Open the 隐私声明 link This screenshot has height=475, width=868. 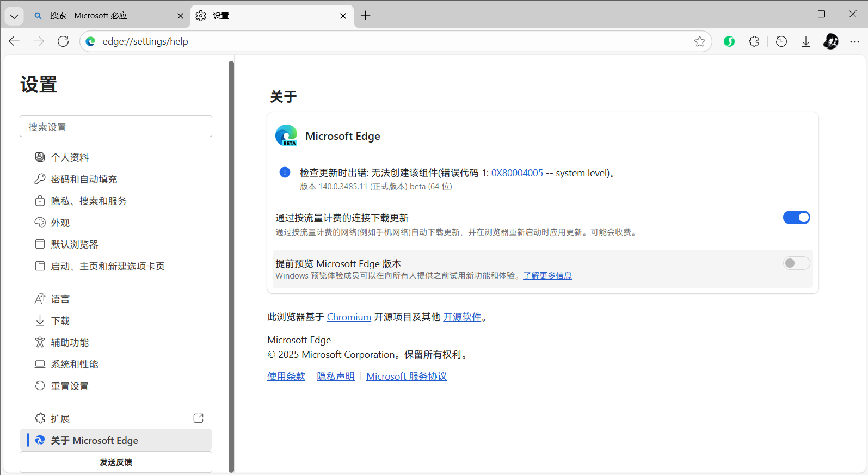336,377
